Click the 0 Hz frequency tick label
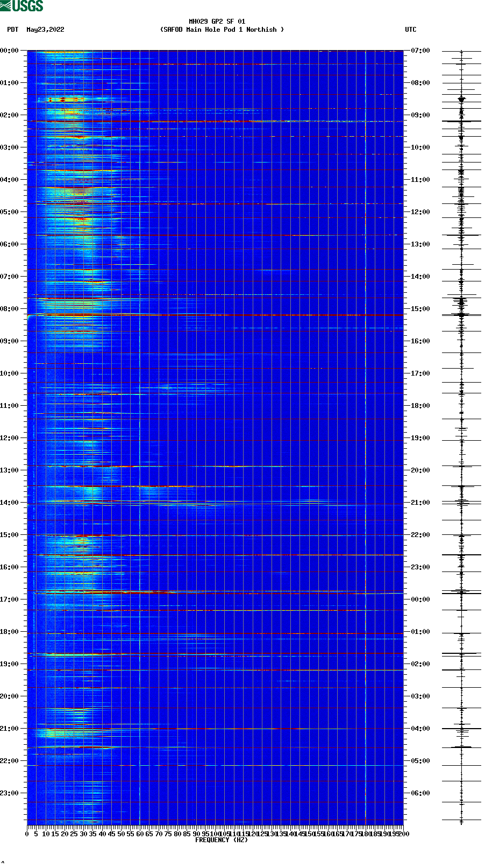Screen dimensions: 485x868 tap(27, 834)
